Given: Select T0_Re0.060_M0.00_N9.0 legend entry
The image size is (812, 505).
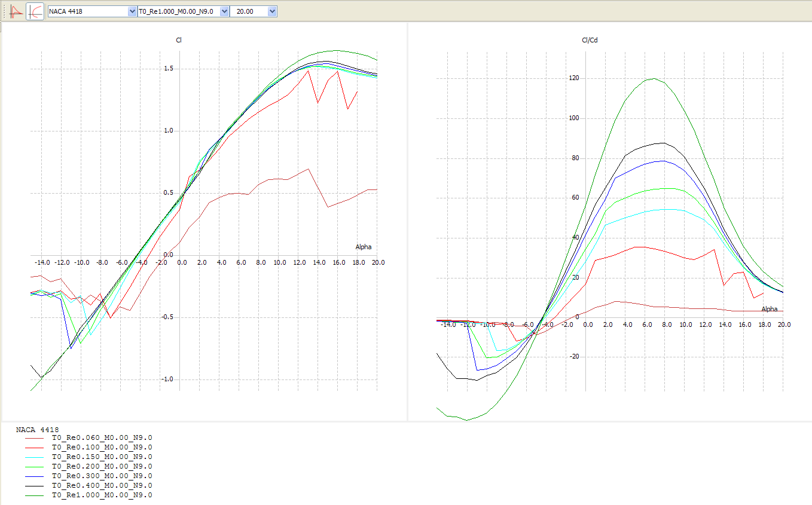Looking at the screenshot, I should click(x=102, y=437).
